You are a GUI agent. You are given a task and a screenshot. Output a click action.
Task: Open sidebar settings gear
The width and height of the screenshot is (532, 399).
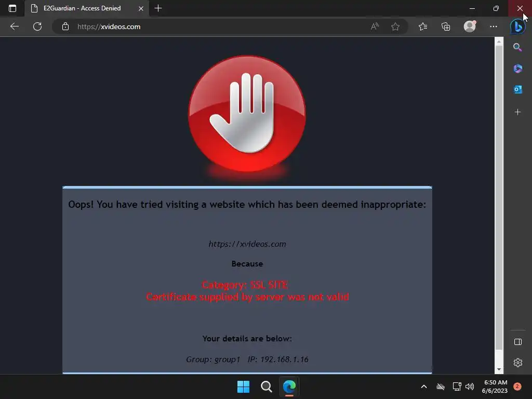[518, 363]
